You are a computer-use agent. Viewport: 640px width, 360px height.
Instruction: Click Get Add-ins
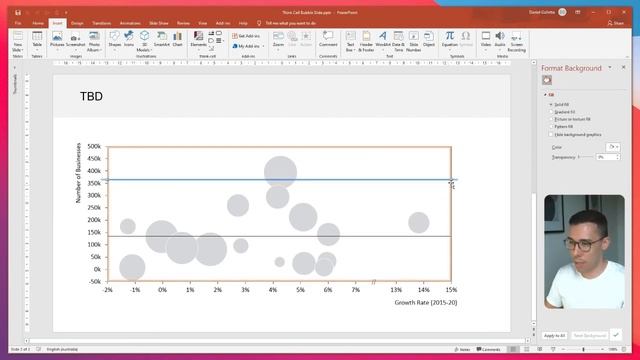pos(246,36)
